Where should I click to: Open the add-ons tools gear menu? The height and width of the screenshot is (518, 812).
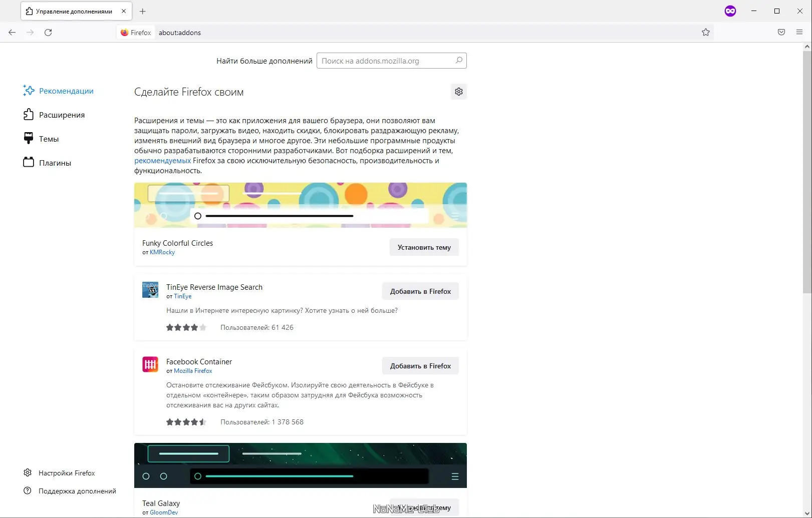(459, 92)
